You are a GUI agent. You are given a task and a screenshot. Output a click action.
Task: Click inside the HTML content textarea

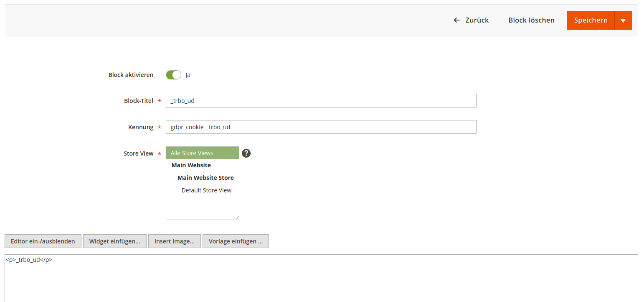pyautogui.click(x=321, y=278)
